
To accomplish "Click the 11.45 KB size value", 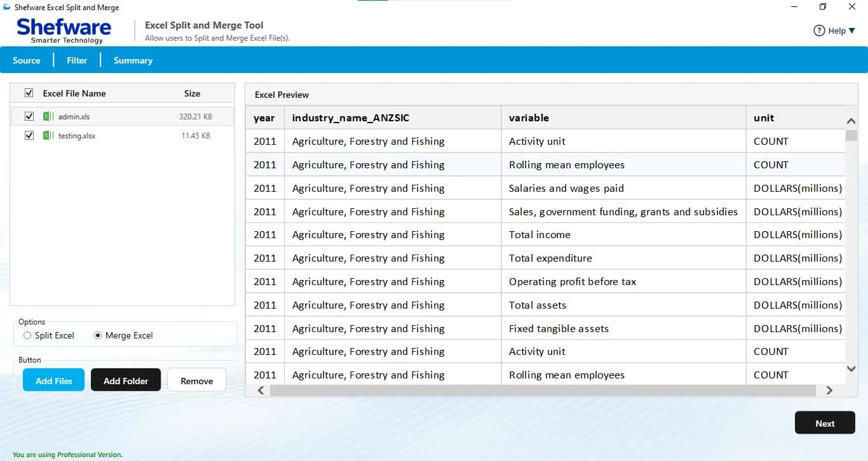I will 196,136.
